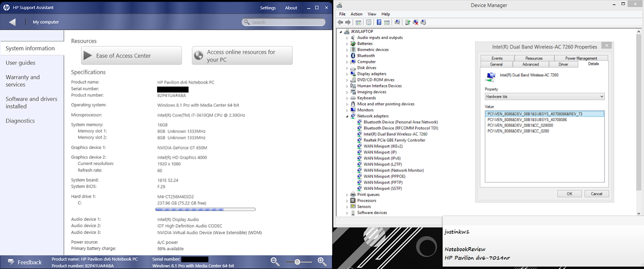Switch to the Advanced tab
The height and width of the screenshot is (269, 644).
coord(530,65)
